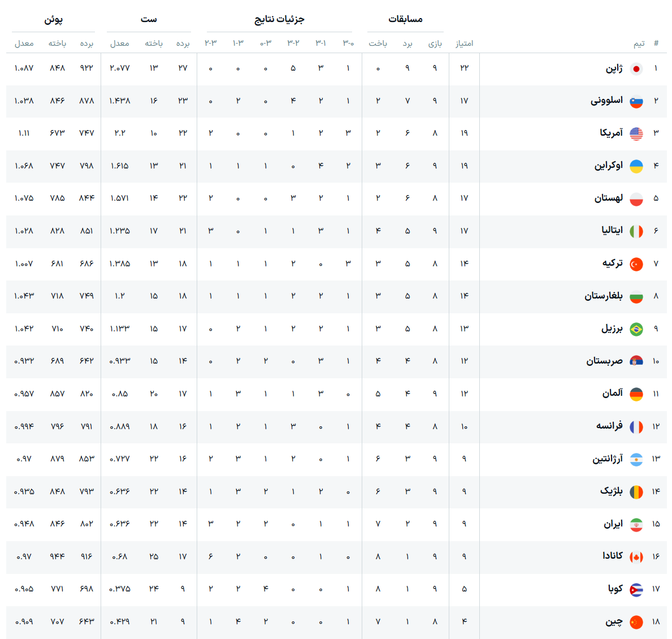This screenshot has height=639, width=672.
Task: Open the ایتالیا team link
Action: [x=612, y=231]
